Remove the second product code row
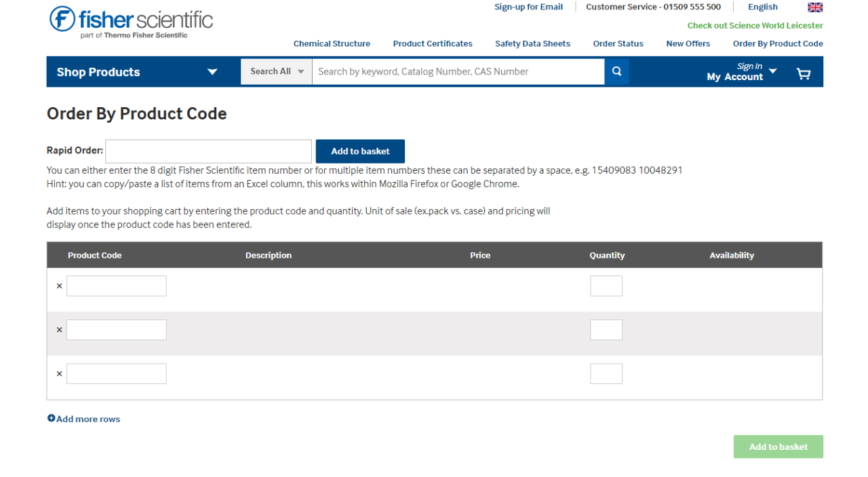Screen dimensions: 868x477 click(59, 330)
